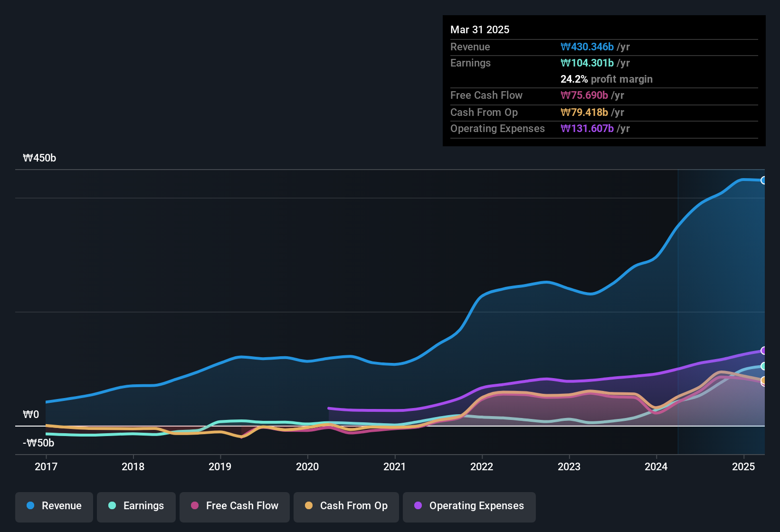Click the pink Free Cash Flow dot icon
The image size is (780, 532).
[194, 506]
